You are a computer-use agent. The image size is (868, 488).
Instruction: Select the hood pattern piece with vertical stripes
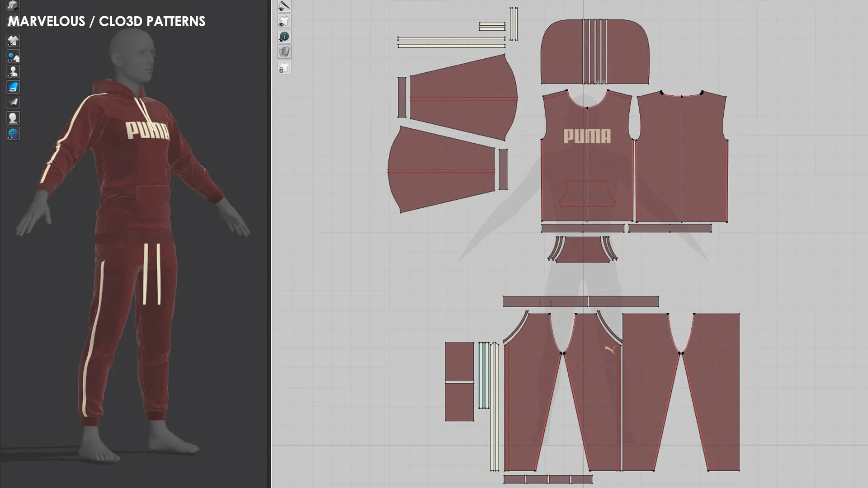[595, 52]
